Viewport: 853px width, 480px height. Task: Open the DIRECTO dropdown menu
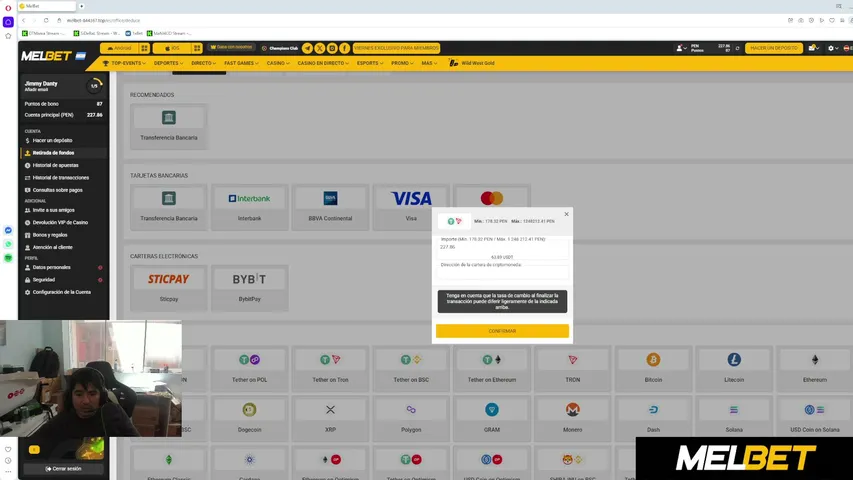203,63
